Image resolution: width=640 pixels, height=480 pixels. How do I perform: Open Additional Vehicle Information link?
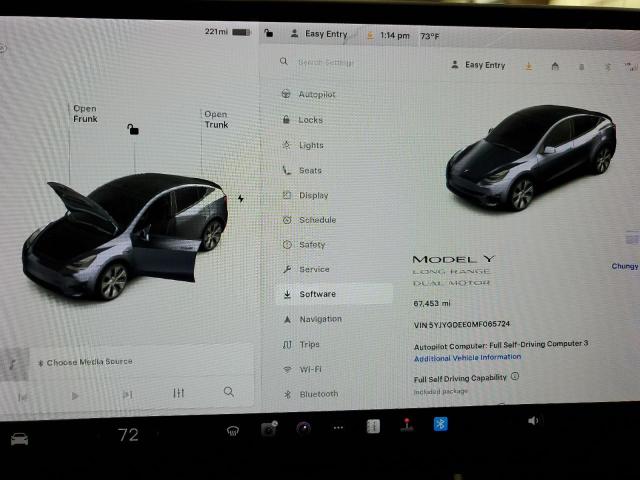click(x=468, y=358)
